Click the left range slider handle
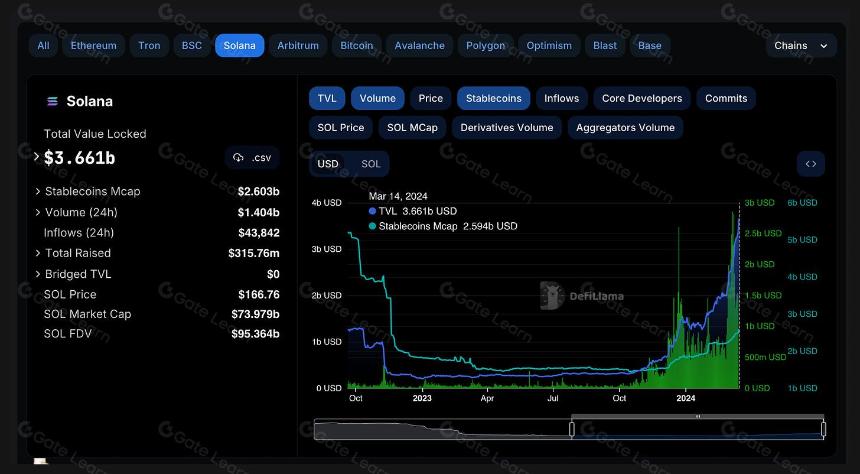860x474 pixels. point(572,429)
